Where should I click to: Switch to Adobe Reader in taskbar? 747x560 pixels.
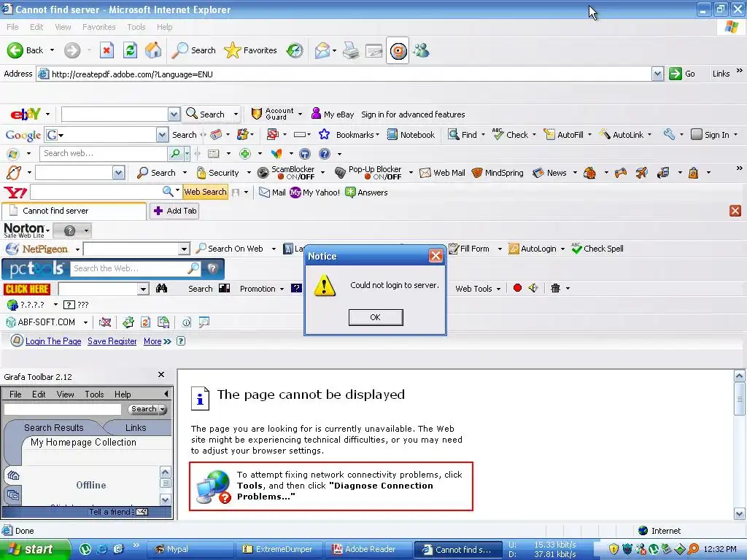coord(368,550)
